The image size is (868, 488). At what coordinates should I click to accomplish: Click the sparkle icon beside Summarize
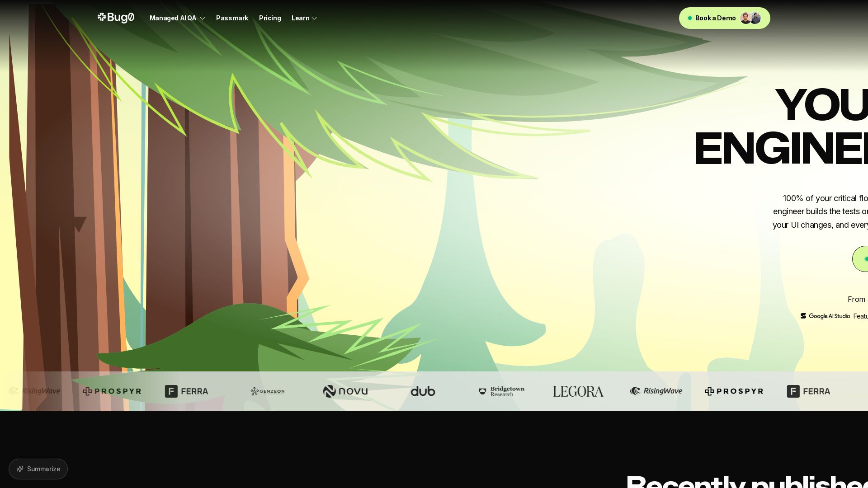[20, 469]
